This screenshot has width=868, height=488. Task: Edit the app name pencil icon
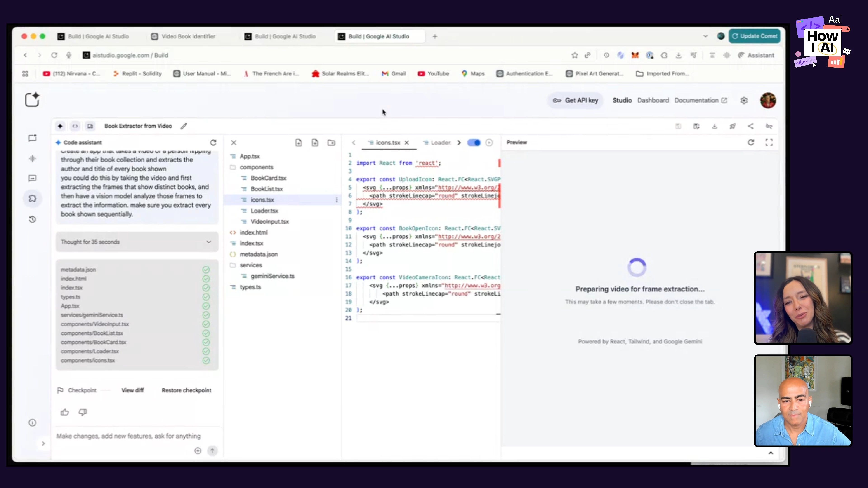tap(184, 126)
